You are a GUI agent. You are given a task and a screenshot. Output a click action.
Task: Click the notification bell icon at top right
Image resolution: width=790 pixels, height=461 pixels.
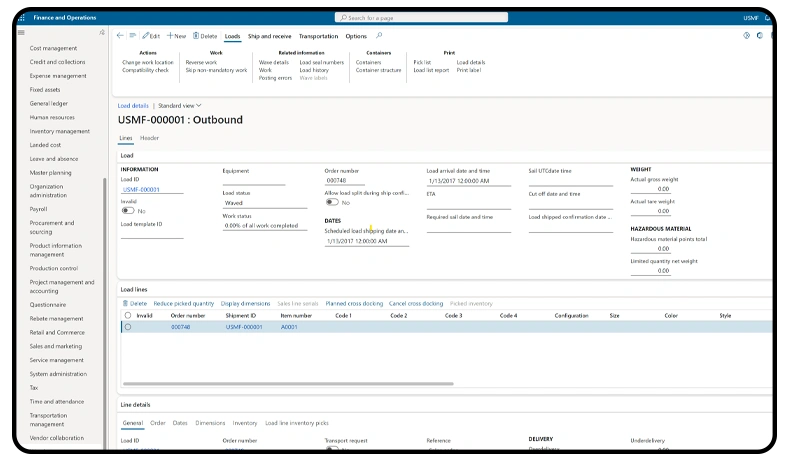coord(767,18)
